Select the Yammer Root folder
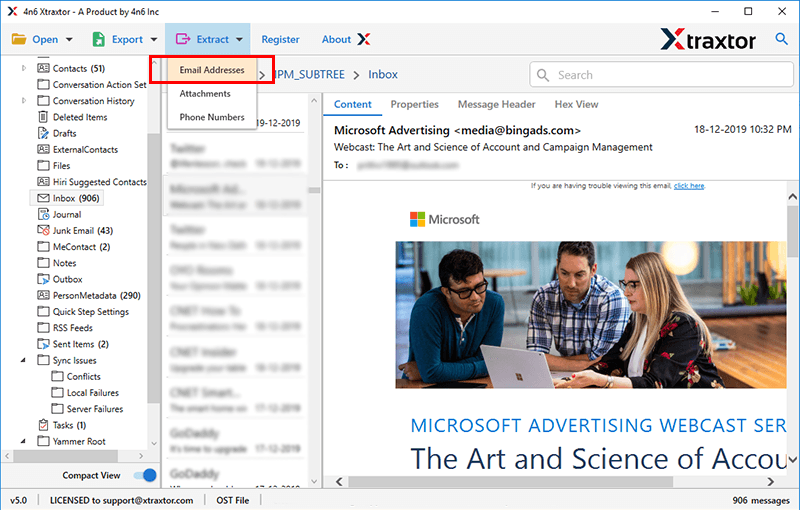This screenshot has width=800, height=510. 79,441
